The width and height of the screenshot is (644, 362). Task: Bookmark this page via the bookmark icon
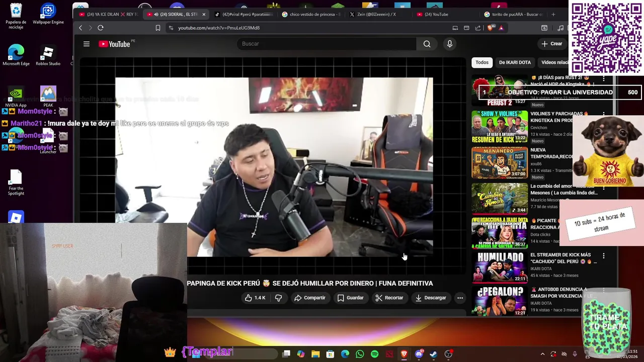[158, 28]
